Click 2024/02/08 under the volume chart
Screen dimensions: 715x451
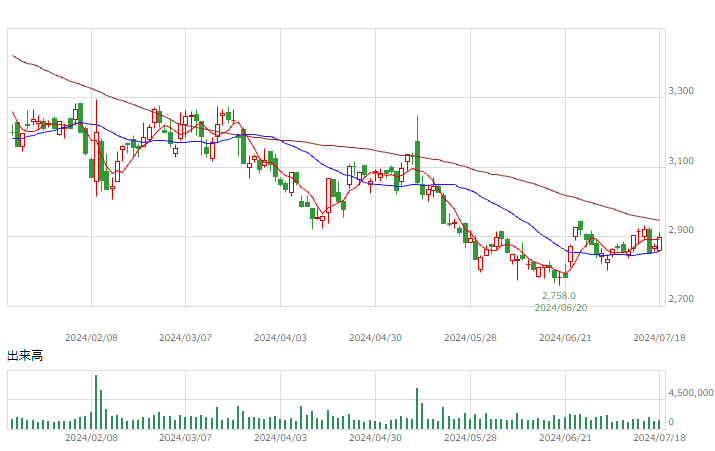[x=91, y=438]
